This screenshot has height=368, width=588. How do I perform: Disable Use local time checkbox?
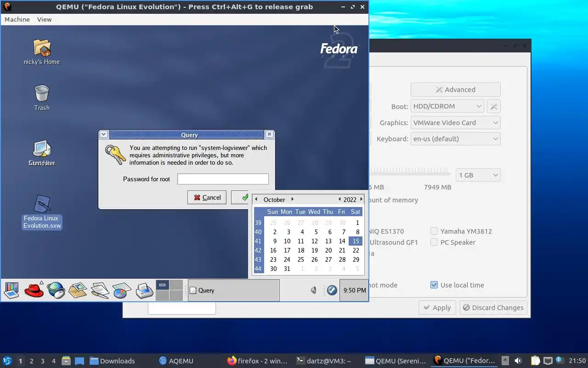click(x=434, y=285)
